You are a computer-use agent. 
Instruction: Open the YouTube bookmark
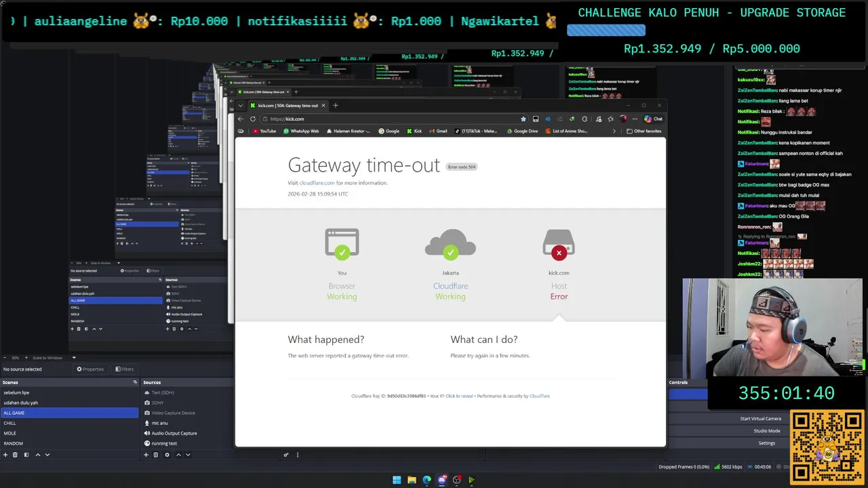tap(264, 131)
